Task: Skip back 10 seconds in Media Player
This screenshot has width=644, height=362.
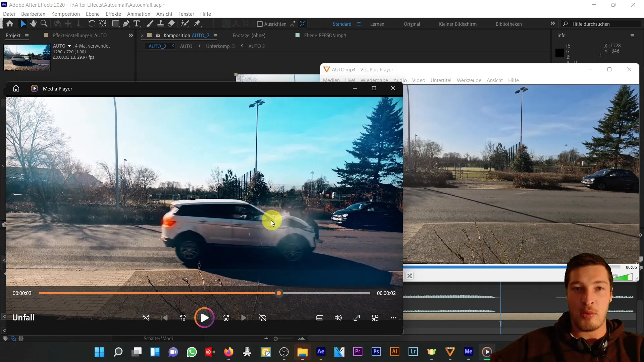Action: [x=183, y=318]
